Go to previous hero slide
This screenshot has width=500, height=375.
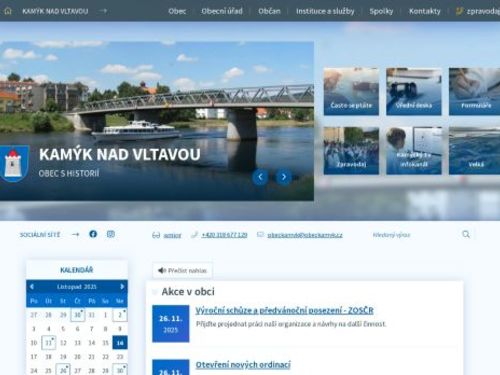click(x=260, y=177)
